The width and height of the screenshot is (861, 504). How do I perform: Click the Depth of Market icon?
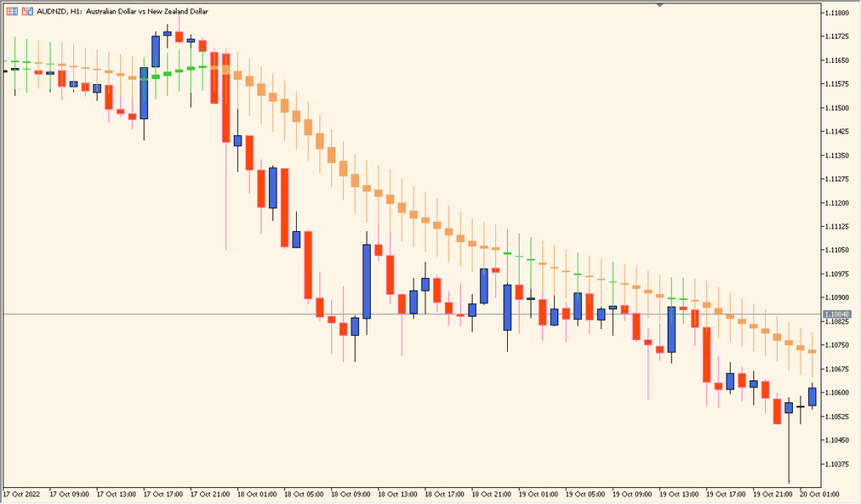[x=27, y=12]
